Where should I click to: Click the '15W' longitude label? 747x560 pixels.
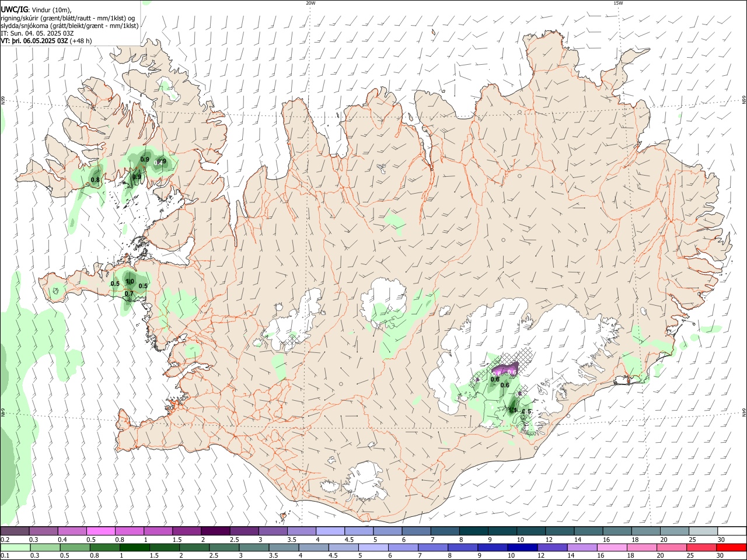[x=618, y=3]
